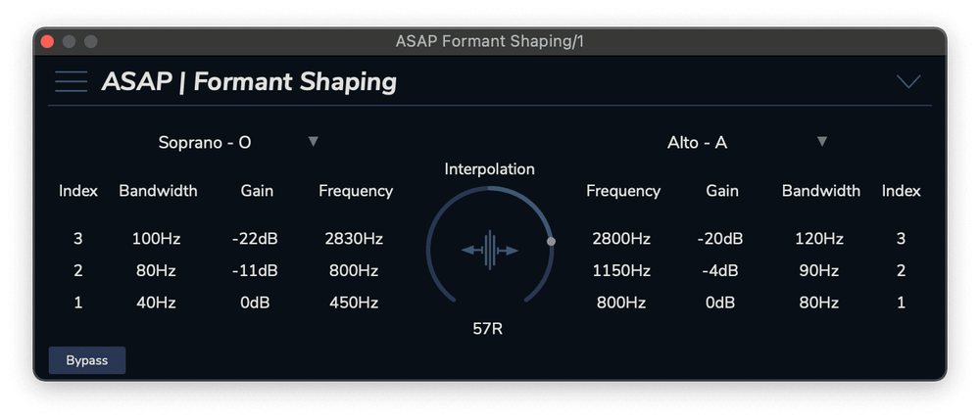The image size is (980, 420).
Task: Select the Alto -4dB gain value
Action: (x=721, y=270)
